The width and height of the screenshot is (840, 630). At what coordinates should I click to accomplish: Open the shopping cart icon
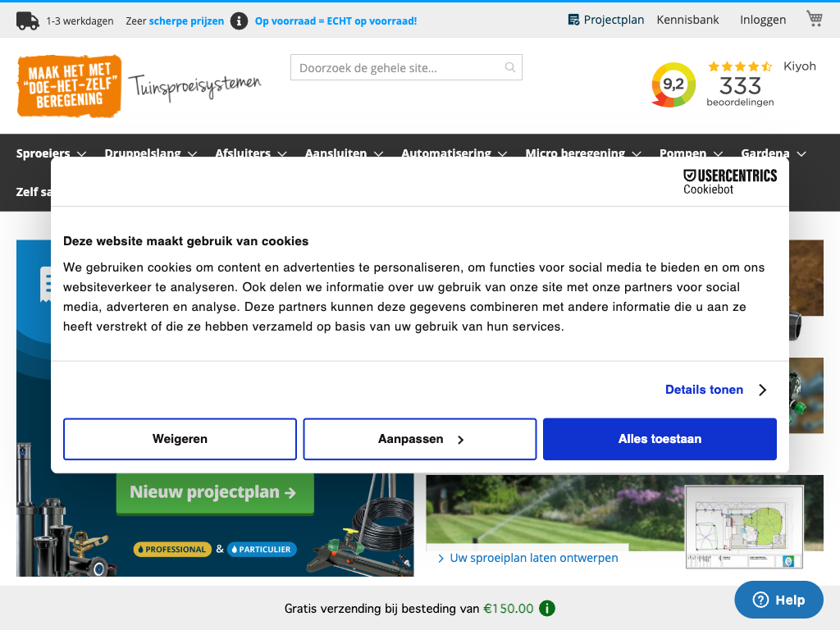tap(814, 19)
